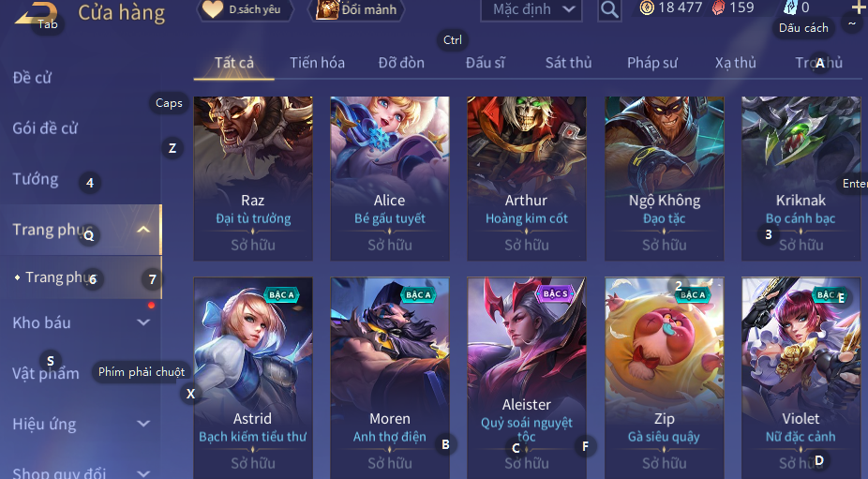This screenshot has height=479, width=868.
Task: Expand the Kho báu section
Action: (143, 322)
